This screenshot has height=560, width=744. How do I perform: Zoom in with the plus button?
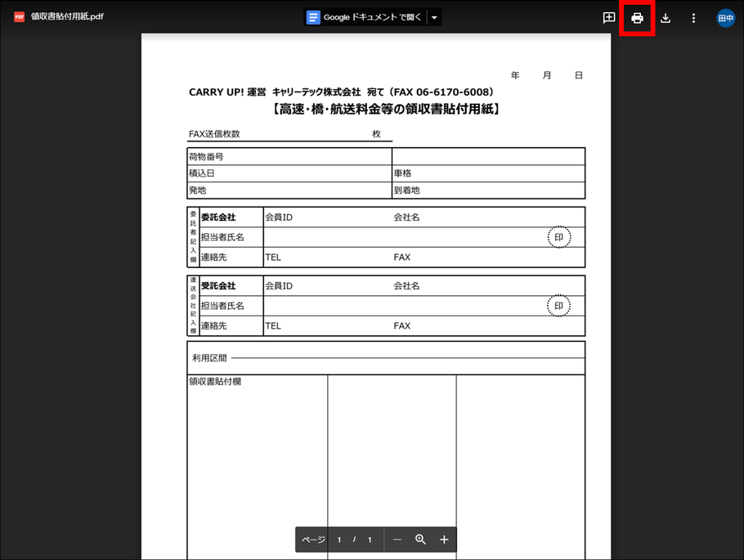444,540
